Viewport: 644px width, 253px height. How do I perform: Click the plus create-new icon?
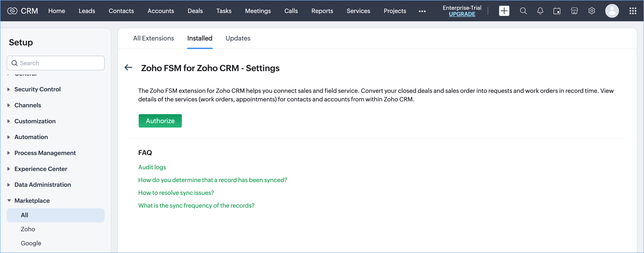[504, 11]
